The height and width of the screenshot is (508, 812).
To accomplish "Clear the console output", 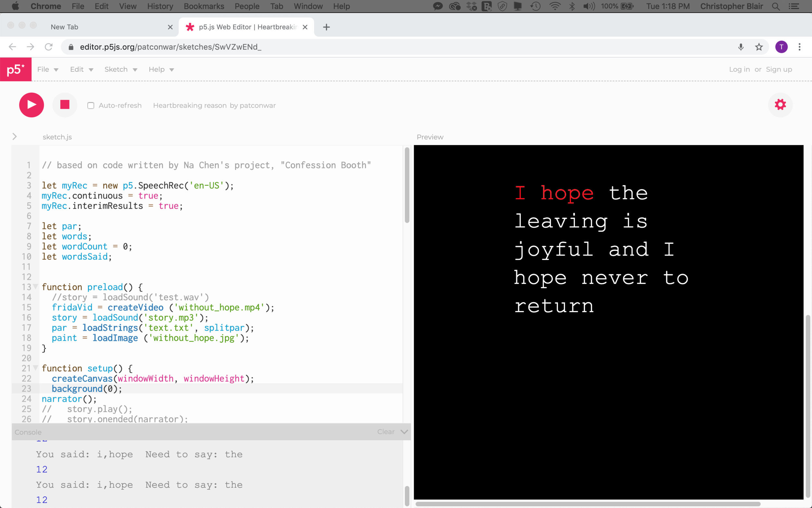I will pos(385,432).
